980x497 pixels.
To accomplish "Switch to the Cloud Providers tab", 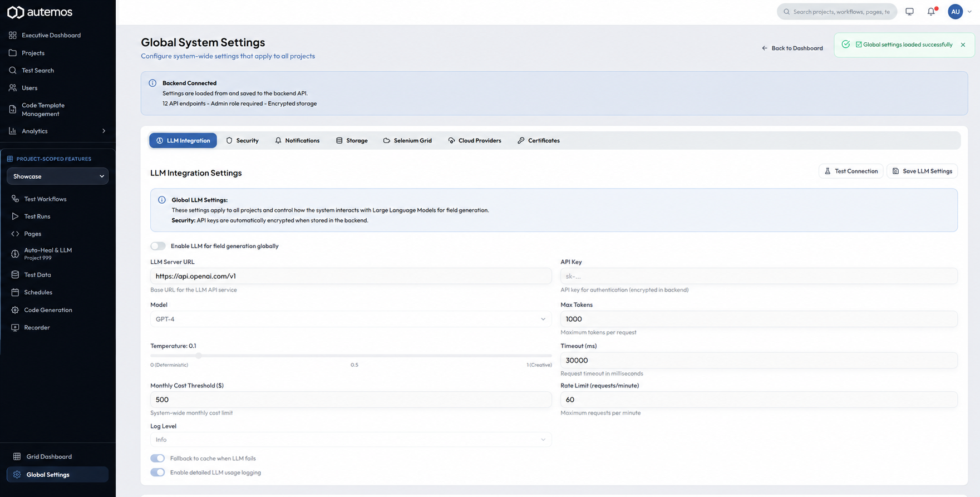I will pos(475,140).
